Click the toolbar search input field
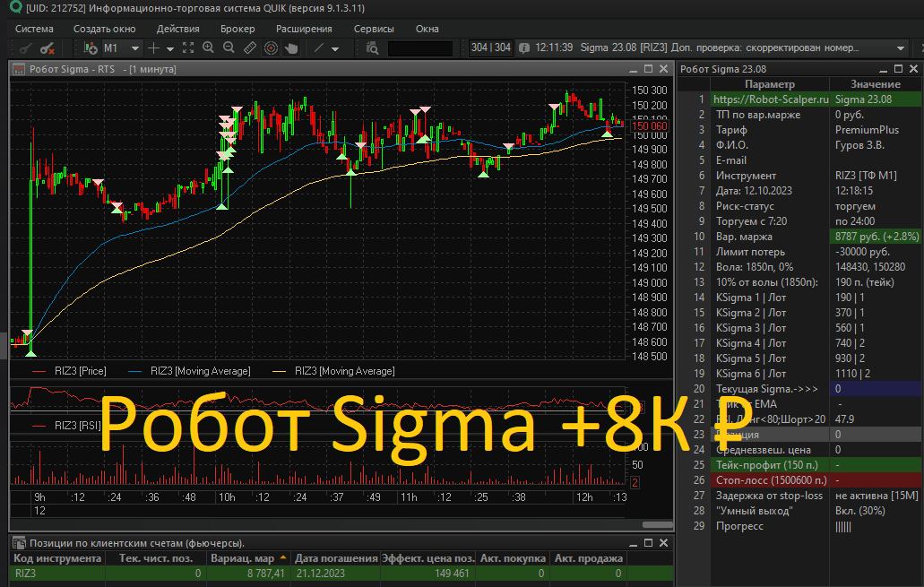Screen dimensions: 924x587 [x=420, y=48]
